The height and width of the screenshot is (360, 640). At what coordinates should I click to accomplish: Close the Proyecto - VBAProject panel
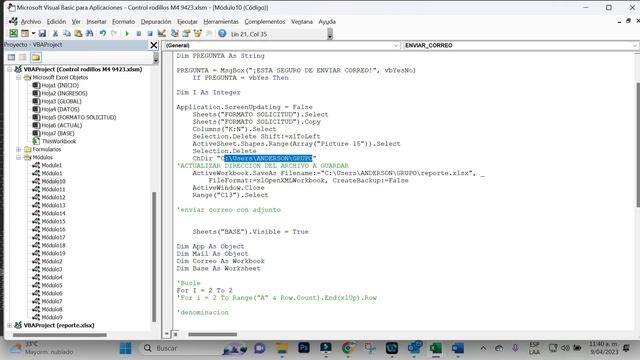(153, 45)
